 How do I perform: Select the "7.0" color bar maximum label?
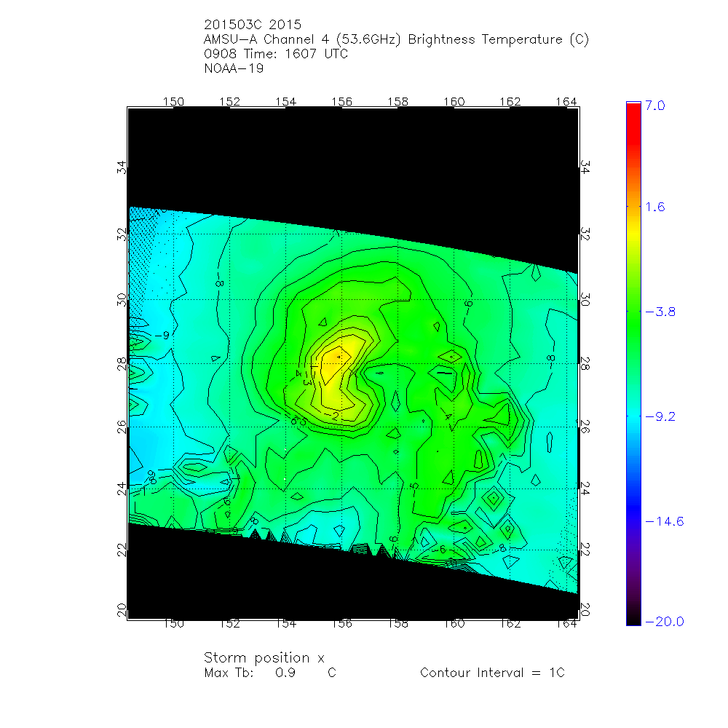coord(655,106)
